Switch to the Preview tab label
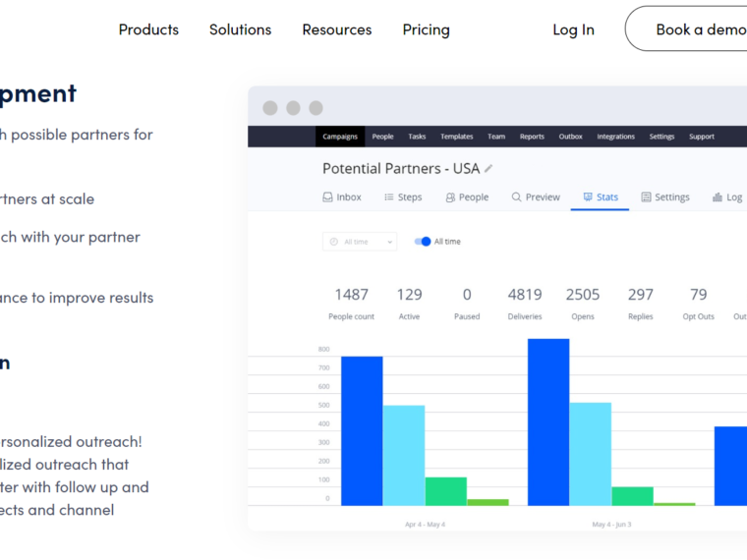This screenshot has height=560, width=747. tap(543, 197)
